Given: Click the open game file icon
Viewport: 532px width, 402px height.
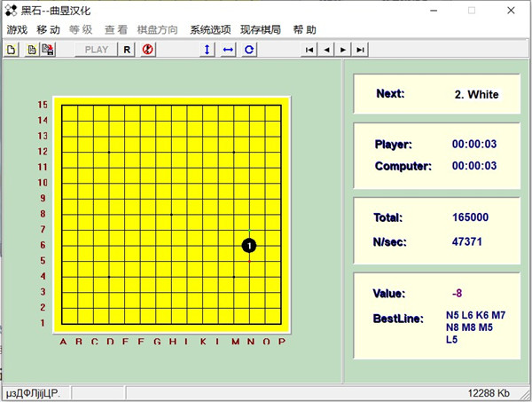Looking at the screenshot, I should click(32, 50).
